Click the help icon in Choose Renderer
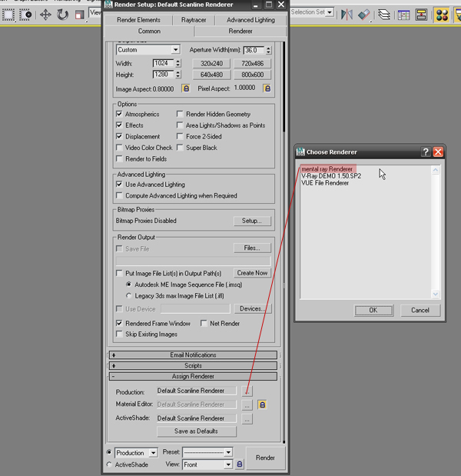Viewport: 461px width, 476px height. tap(426, 152)
